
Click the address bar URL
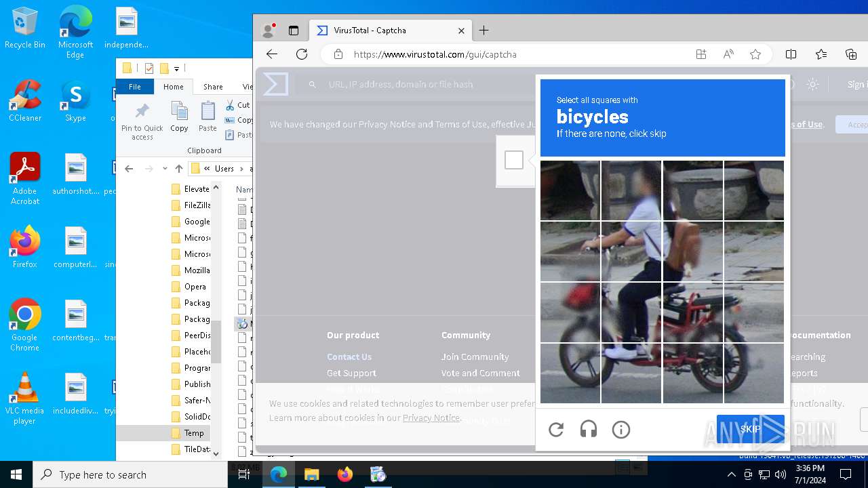[x=435, y=54]
